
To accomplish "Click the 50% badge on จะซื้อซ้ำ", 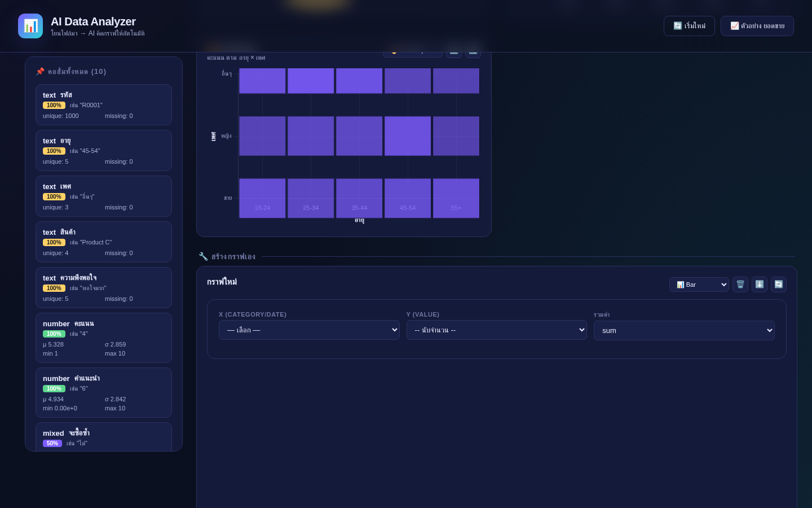I will (x=52, y=444).
